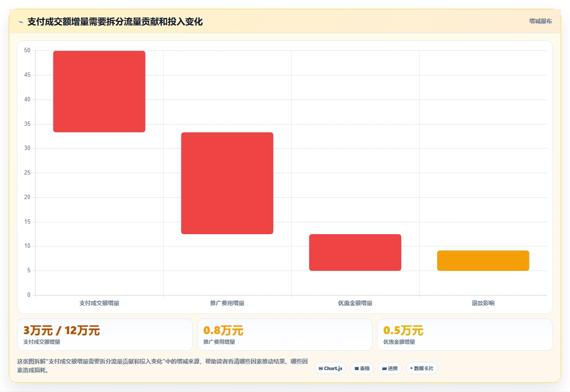Click the orange 退款影响 waterfall bar
Screen dimensions: 570x392
483,260
